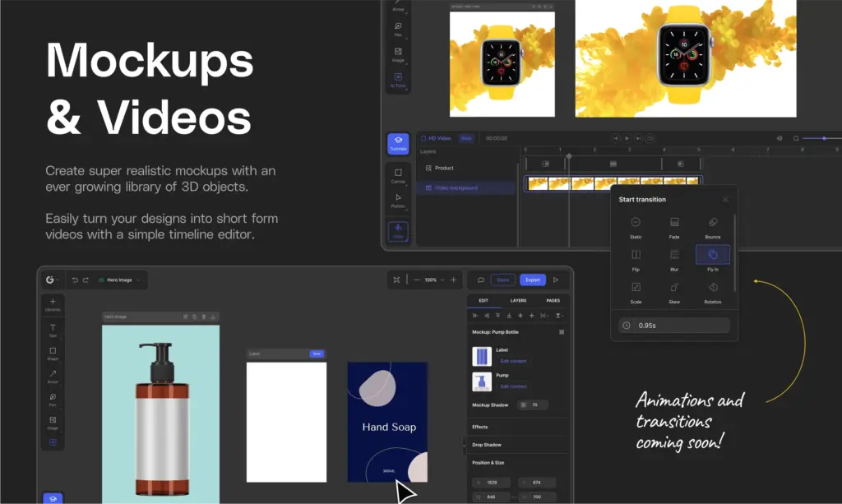Select the Arrow tool

pyautogui.click(x=53, y=374)
